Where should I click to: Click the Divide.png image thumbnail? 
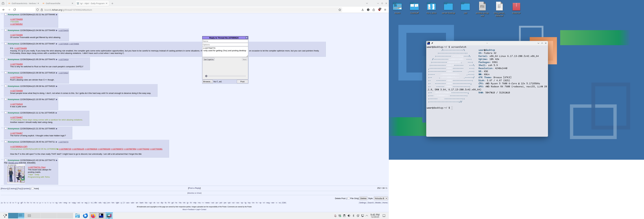pos(16,174)
